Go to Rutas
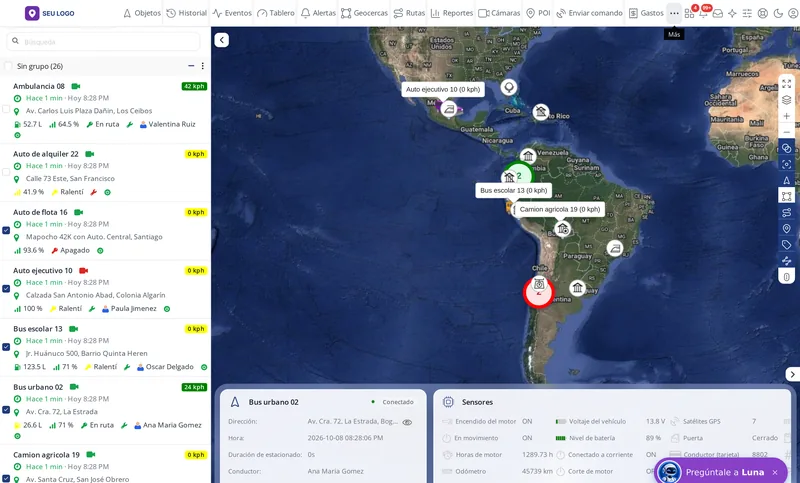Screen dimensions: 800x483 [409, 13]
